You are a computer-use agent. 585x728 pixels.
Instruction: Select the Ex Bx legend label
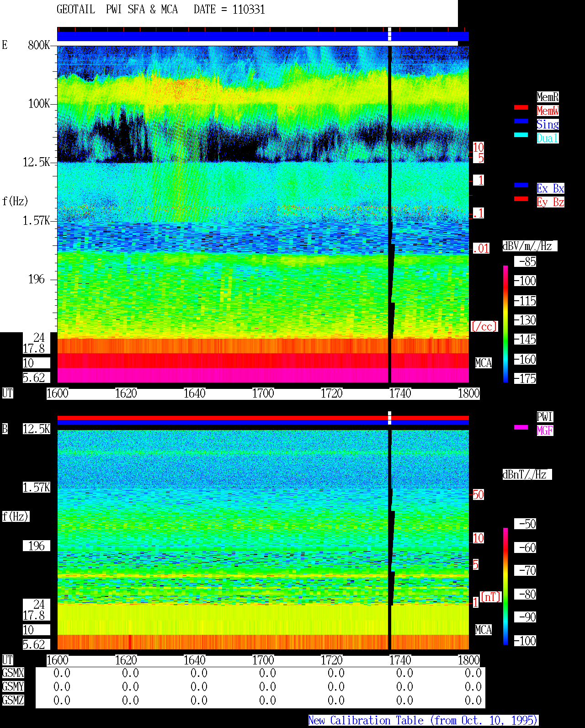click(550, 188)
